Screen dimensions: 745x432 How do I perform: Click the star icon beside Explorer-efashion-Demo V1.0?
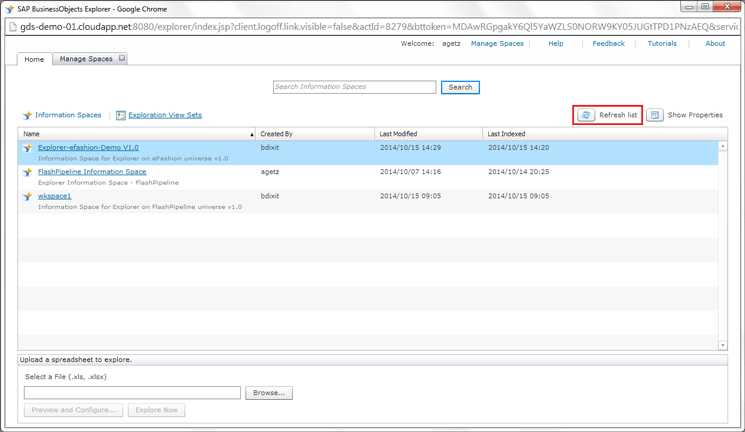point(28,148)
